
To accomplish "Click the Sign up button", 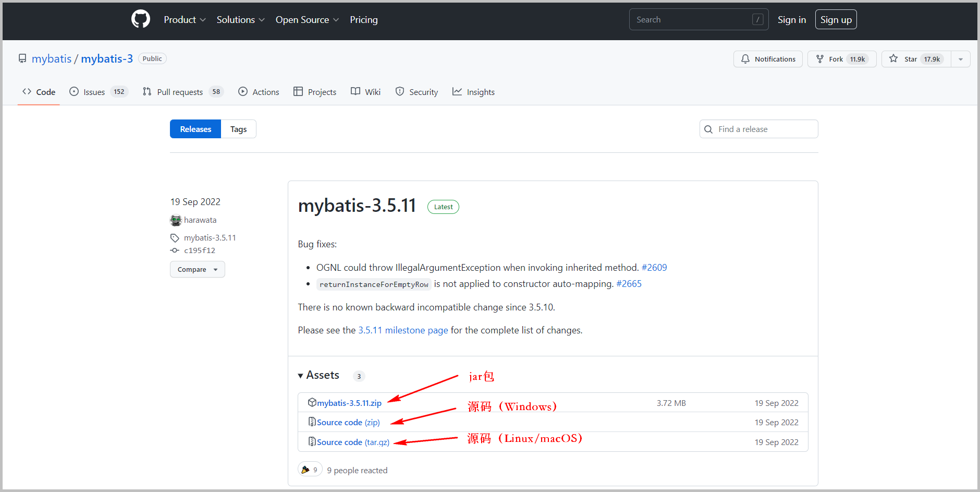I will [836, 19].
